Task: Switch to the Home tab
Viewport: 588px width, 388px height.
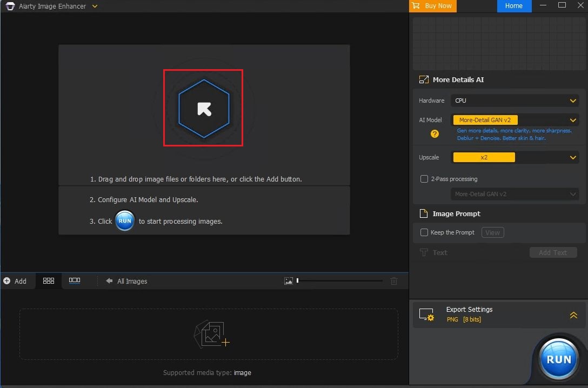Action: 513,6
